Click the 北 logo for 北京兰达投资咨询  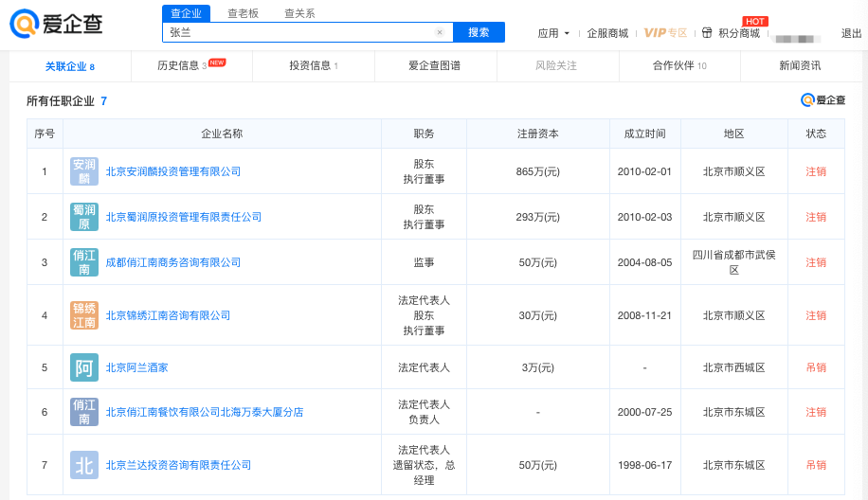[84, 465]
